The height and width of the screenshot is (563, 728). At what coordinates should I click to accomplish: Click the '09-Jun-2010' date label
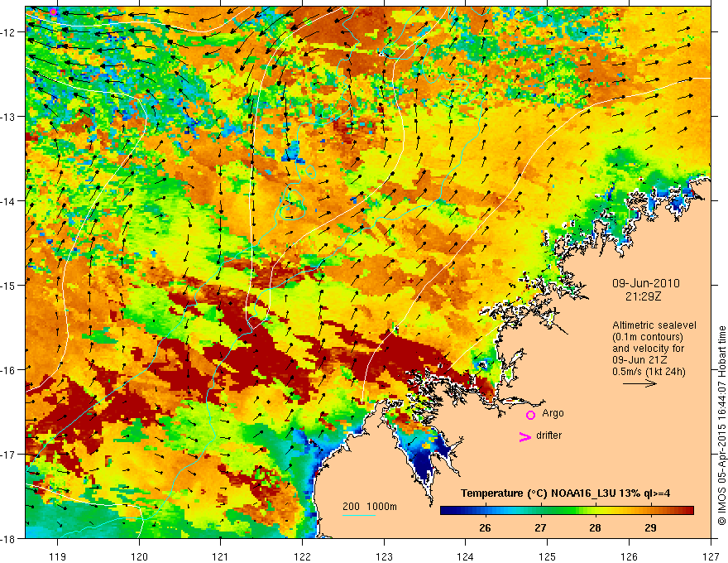(646, 283)
